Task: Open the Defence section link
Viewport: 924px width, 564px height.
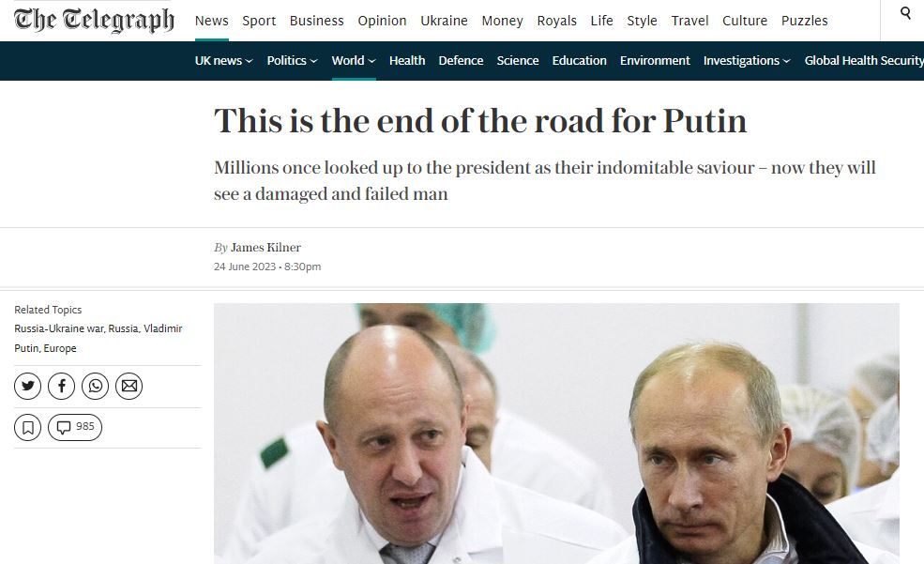Action: 461,61
